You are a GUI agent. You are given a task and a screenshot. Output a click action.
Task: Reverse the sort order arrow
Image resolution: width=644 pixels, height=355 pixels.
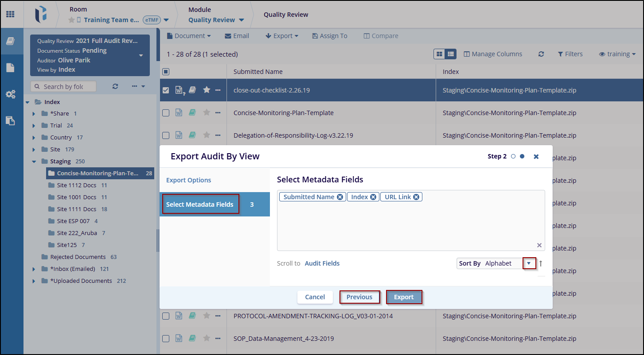point(541,263)
